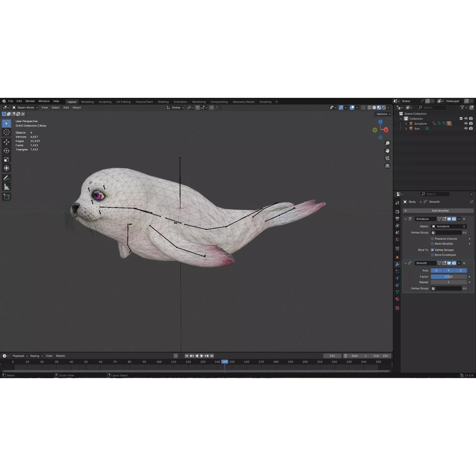Toggle the Z axis on Smooth modifier
Screen dimensions: 476x476
(461, 271)
